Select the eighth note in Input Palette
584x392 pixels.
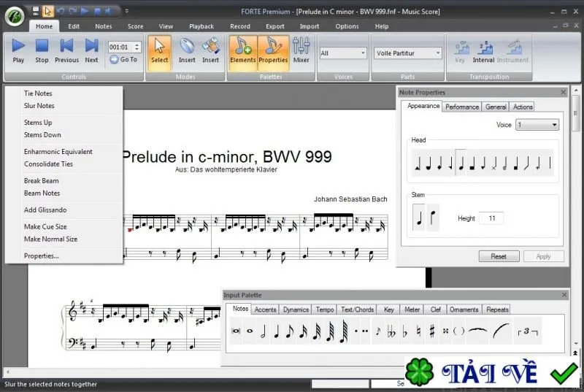(x=290, y=331)
